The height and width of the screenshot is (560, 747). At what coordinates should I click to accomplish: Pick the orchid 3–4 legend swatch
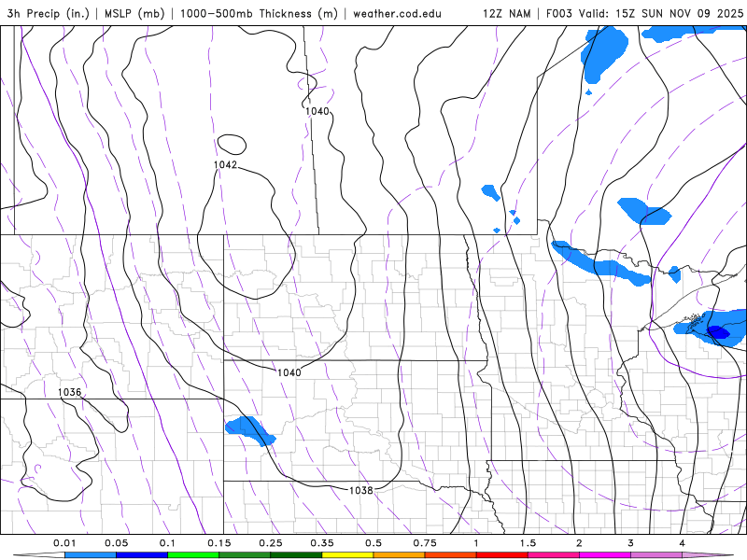point(656,555)
